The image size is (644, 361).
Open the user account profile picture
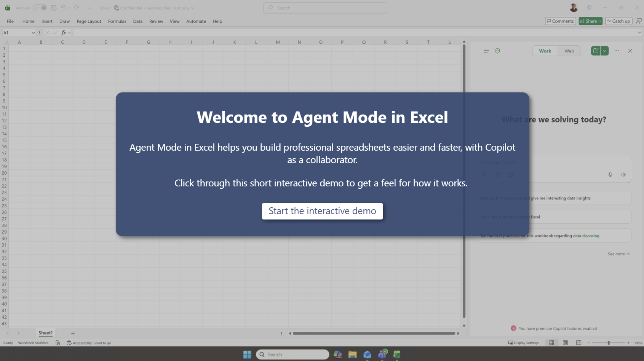pos(574,8)
